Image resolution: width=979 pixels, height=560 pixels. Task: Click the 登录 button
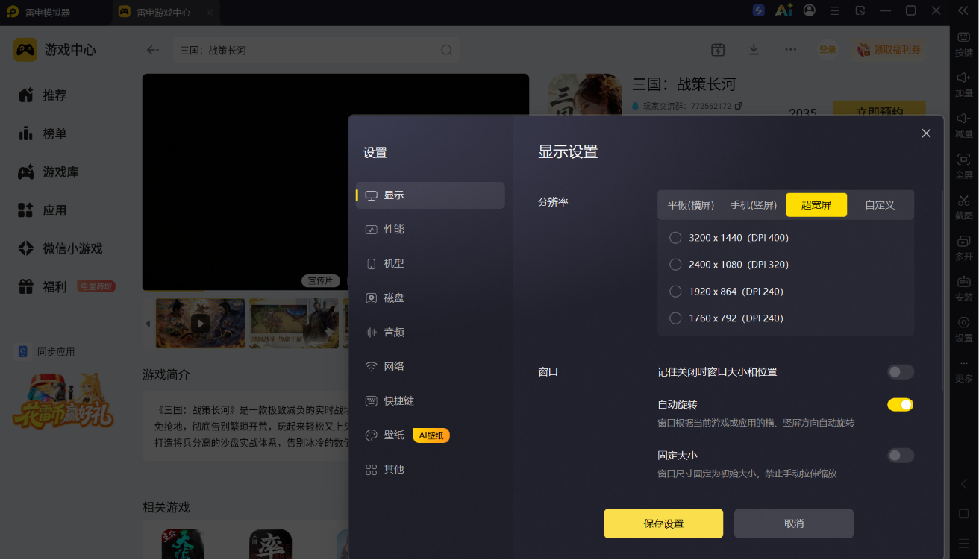828,50
